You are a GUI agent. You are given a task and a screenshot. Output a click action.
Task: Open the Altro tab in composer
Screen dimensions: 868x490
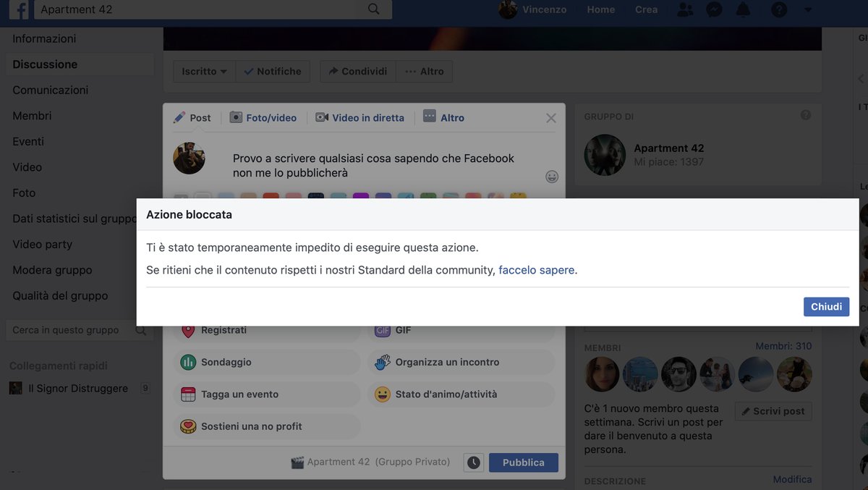point(443,118)
